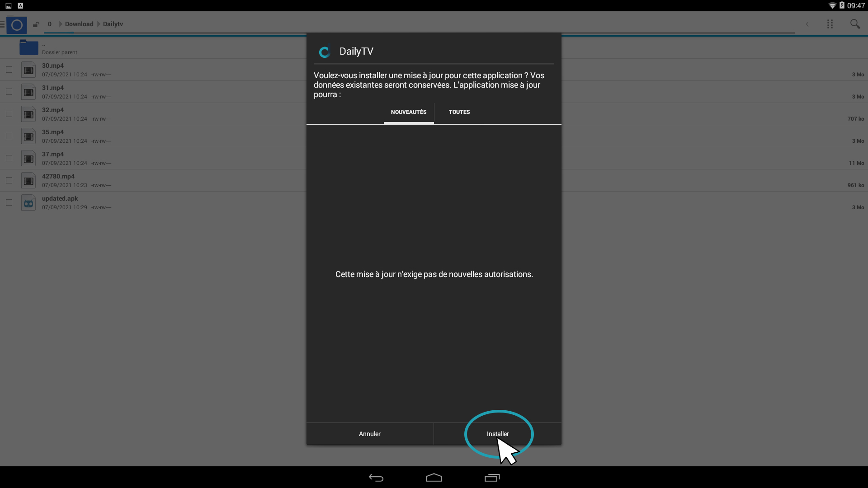Image resolution: width=868 pixels, height=488 pixels.
Task: Open the parent folder icon
Action: pyautogui.click(x=28, y=47)
